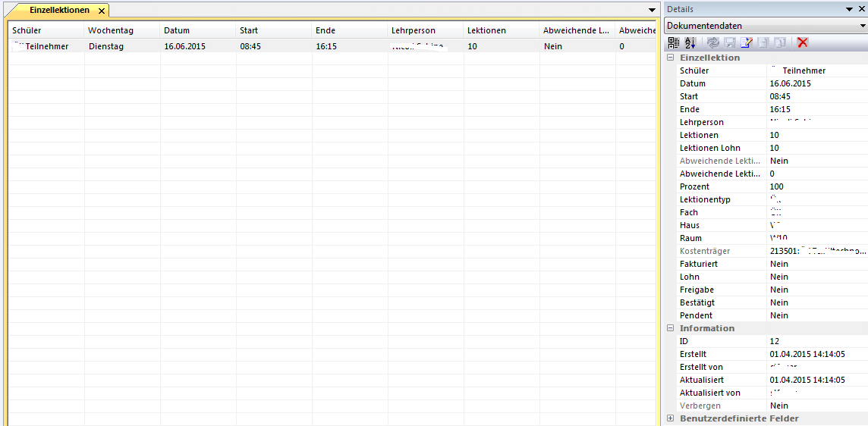Image resolution: width=868 pixels, height=426 pixels.
Task: Expand the Benutzerdefinierte Felder section
Action: click(x=671, y=418)
